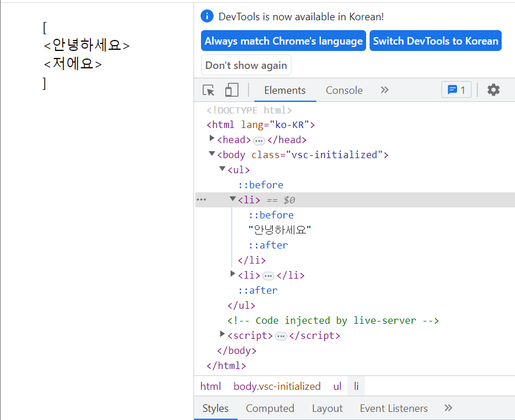The height and width of the screenshot is (420, 515).
Task: Select the html lang="ko-KR" node
Action: tap(261, 125)
